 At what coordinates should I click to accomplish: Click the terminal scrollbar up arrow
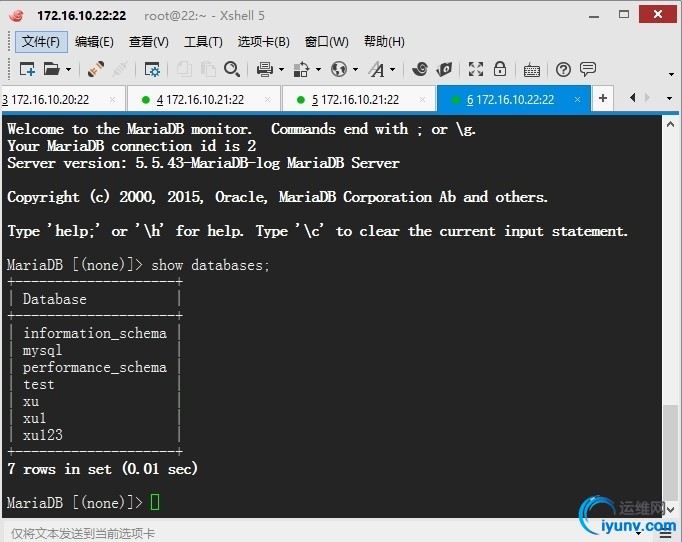coord(670,124)
